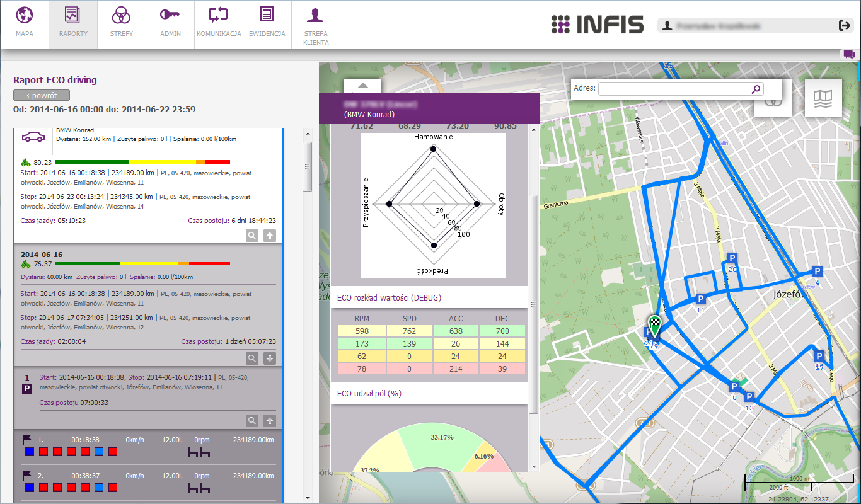861x504 pixels.
Task: Click the car icon next to BMW Konrad
Action: pyautogui.click(x=33, y=136)
